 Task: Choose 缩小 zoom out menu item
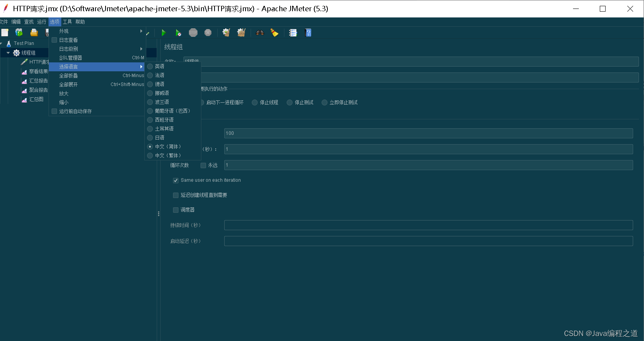tap(97, 102)
